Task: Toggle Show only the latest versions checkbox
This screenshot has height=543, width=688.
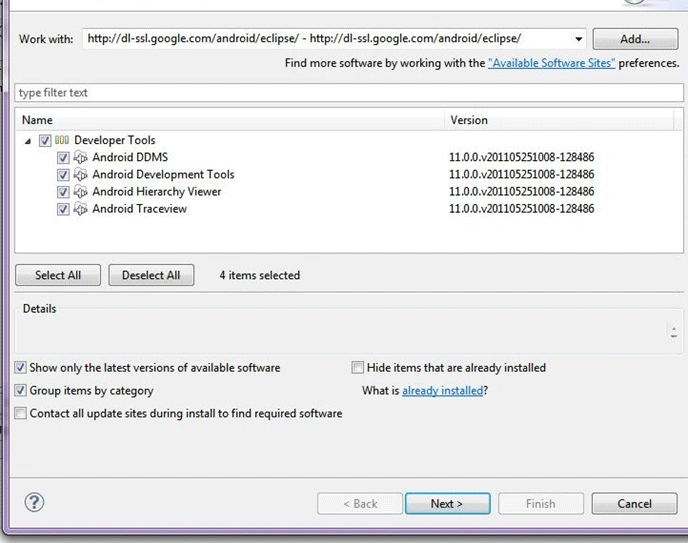Action: (20, 367)
